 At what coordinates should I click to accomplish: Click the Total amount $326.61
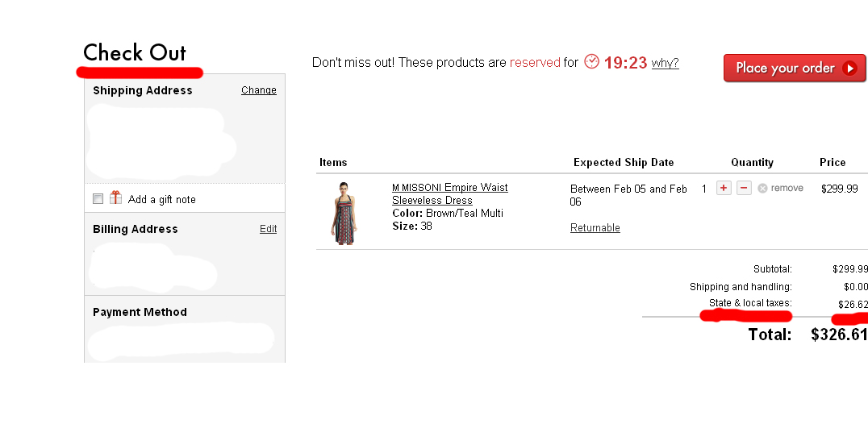pyautogui.click(x=839, y=335)
